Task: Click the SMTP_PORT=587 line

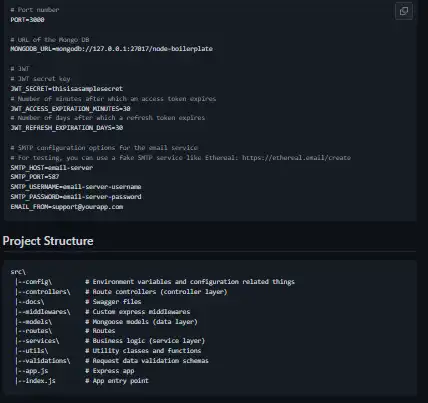Action: pyautogui.click(x=35, y=177)
